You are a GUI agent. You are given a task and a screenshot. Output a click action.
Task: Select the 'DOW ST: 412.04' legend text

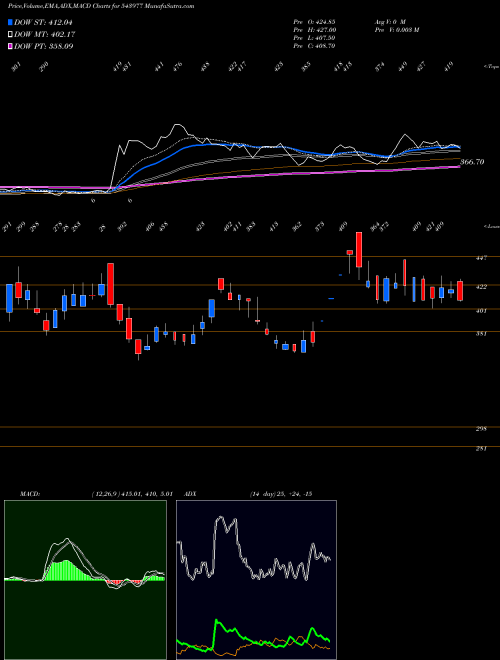tap(44, 23)
